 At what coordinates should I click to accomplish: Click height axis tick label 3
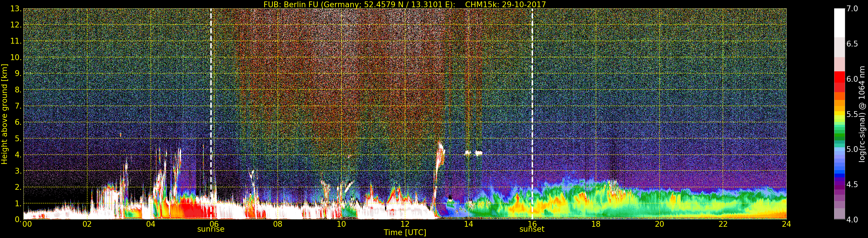click(x=18, y=171)
